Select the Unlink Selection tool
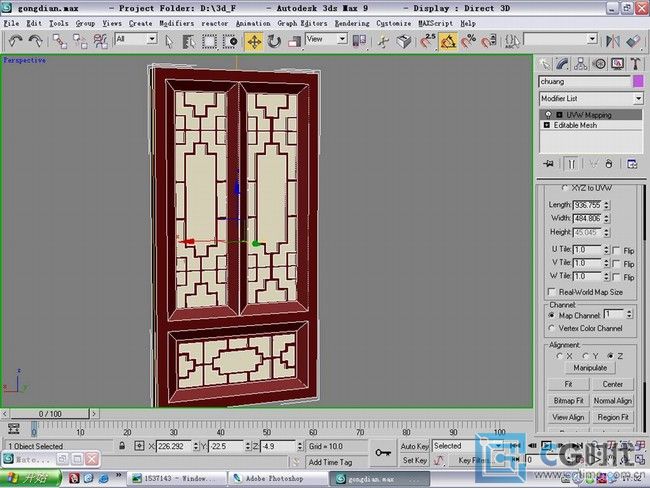This screenshot has width=650, height=488. click(x=80, y=41)
